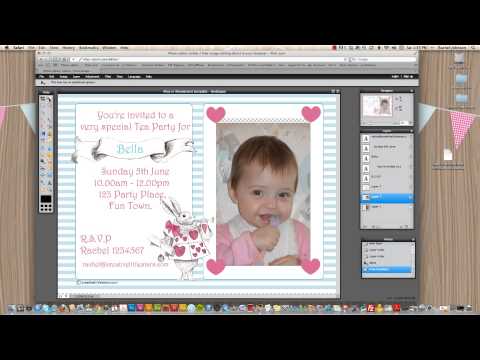Image resolution: width=480 pixels, height=360 pixels.
Task: Select the Sponge tool
Action: tap(50, 155)
